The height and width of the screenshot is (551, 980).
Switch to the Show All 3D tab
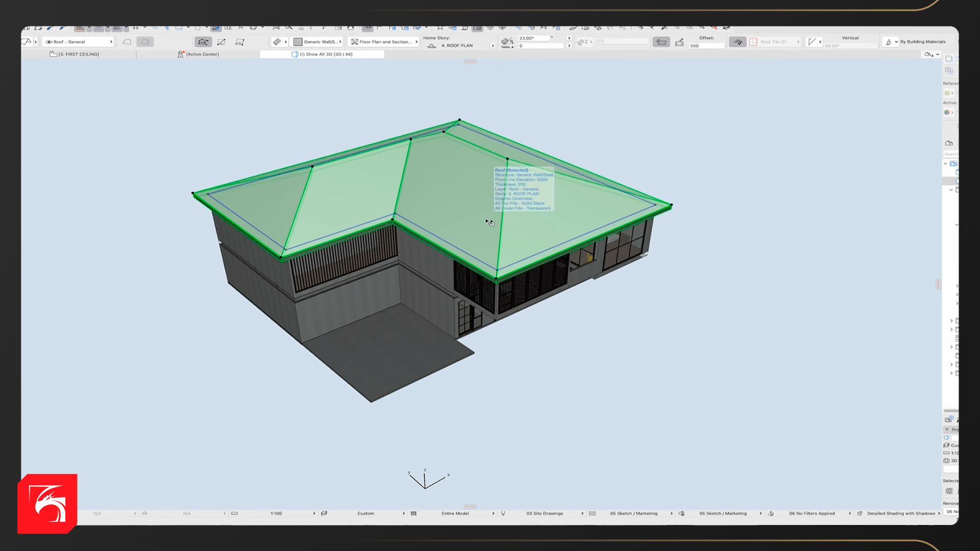click(x=322, y=54)
